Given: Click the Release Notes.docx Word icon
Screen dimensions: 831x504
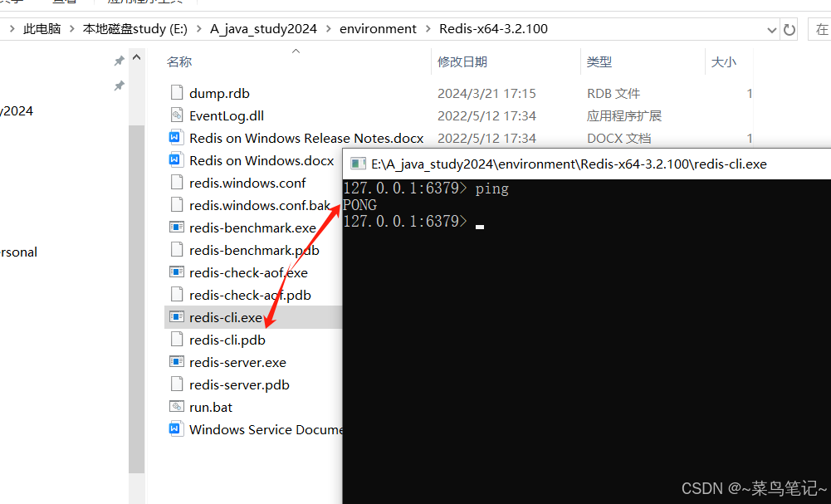Looking at the screenshot, I should [x=177, y=137].
